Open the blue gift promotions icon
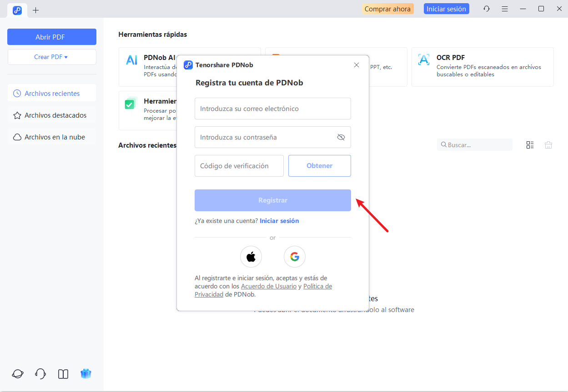This screenshot has width=568, height=392. 85,373
